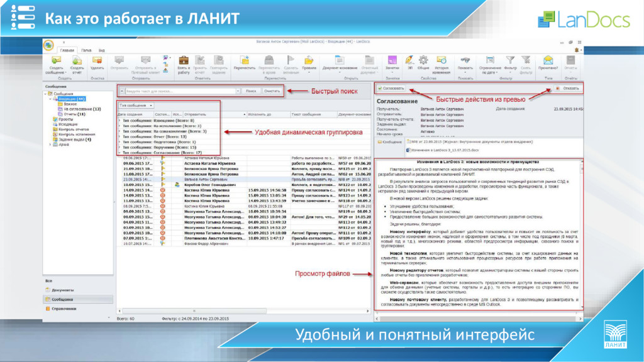Open Документы section in navigation pane
The image size is (644, 362).
pos(77,290)
